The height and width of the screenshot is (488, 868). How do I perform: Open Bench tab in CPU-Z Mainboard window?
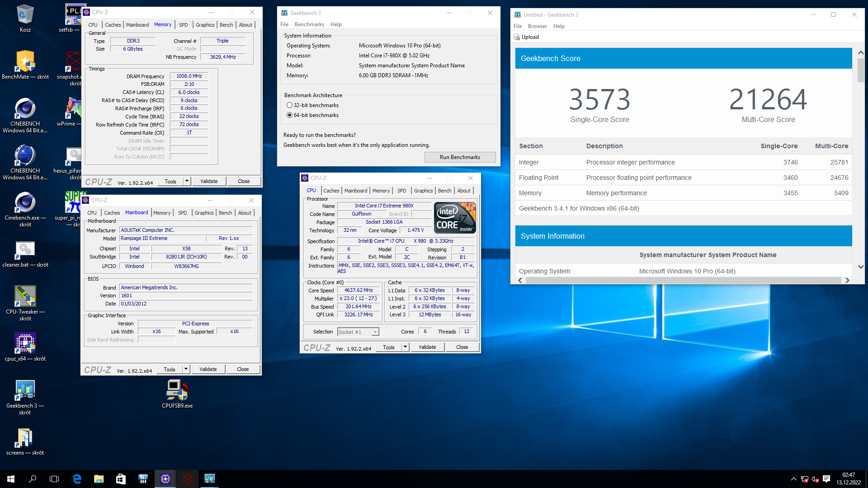click(x=225, y=213)
